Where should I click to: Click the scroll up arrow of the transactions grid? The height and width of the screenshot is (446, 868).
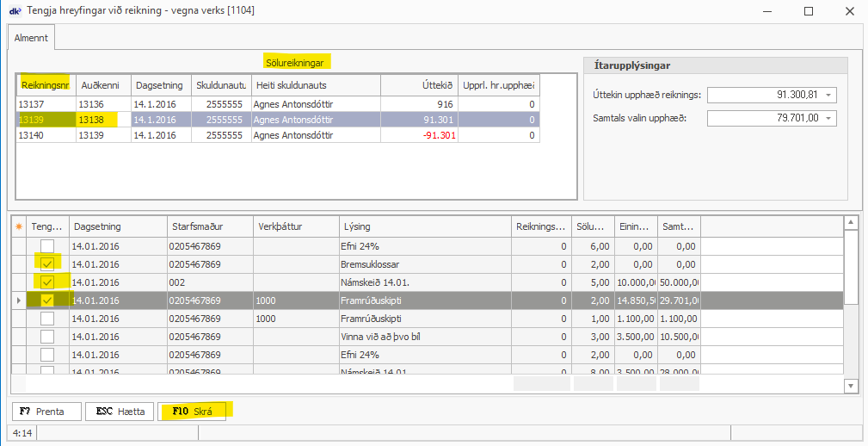coord(851,224)
